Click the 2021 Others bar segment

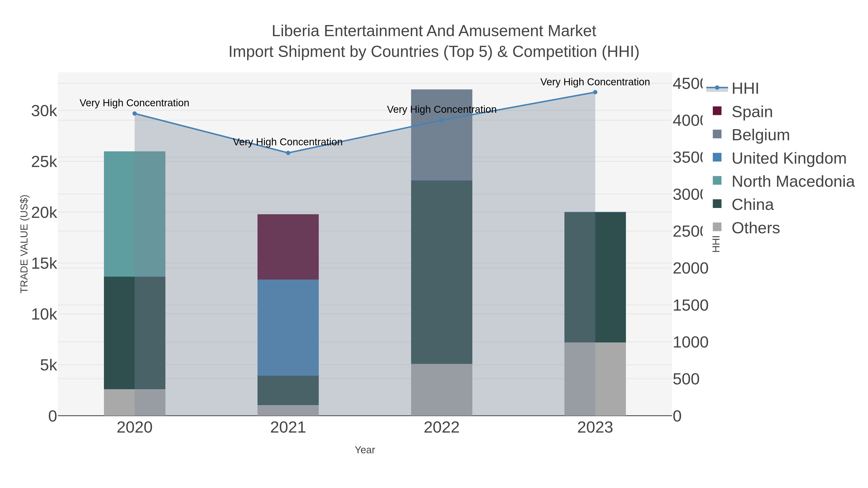point(288,410)
